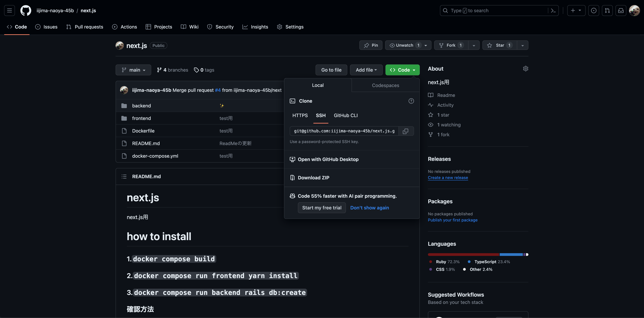The image size is (644, 318).
Task: Open repository settings gear in About section
Action: click(525, 69)
